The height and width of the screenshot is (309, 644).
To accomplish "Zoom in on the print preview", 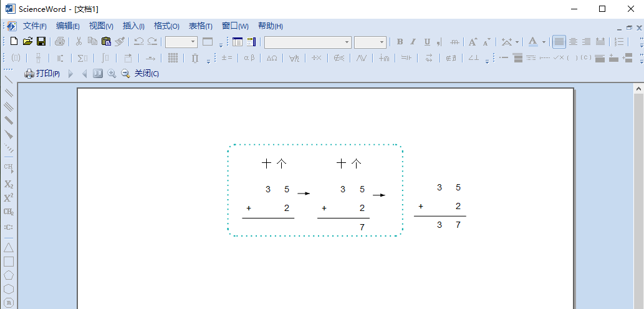I will click(x=112, y=74).
